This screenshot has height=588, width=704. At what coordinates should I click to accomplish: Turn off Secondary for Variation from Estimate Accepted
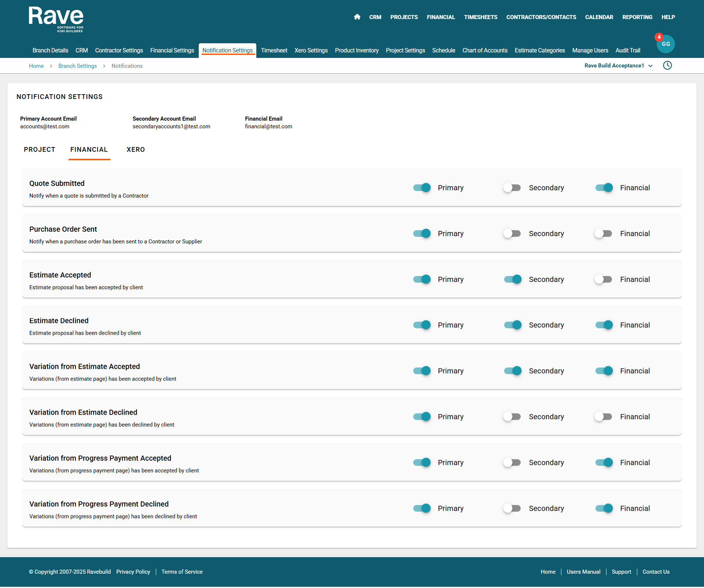point(513,371)
